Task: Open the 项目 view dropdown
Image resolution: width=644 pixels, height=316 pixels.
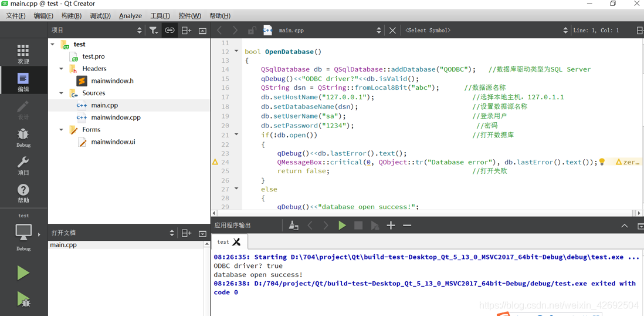Action: point(139,30)
